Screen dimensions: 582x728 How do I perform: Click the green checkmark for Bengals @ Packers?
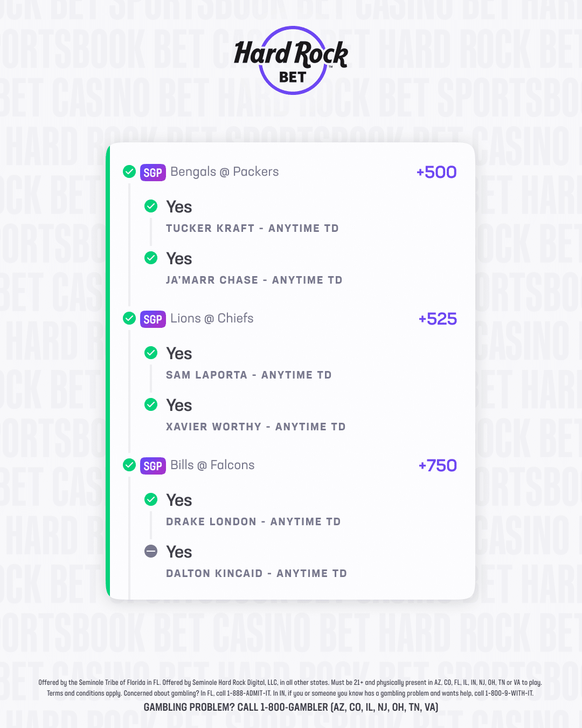click(129, 171)
